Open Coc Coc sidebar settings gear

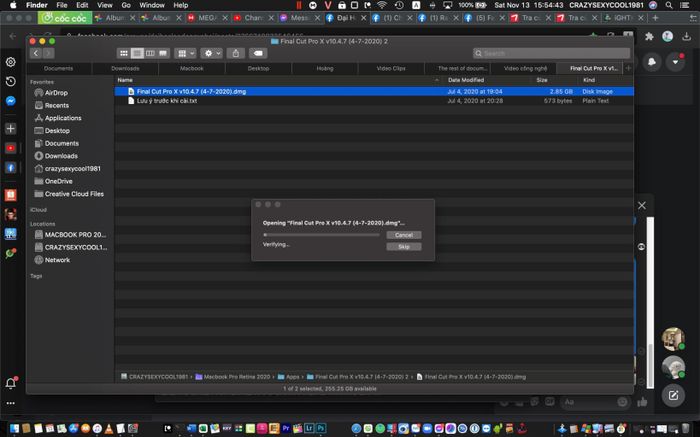tap(11, 62)
